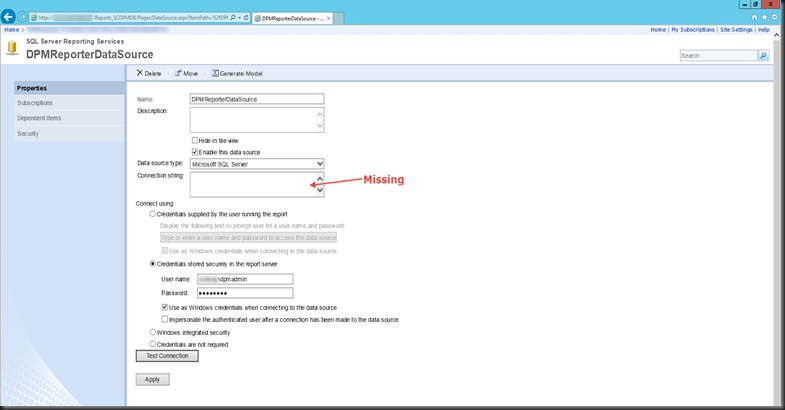
Task: Select Credentials supplied by the user radio
Action: pos(153,214)
